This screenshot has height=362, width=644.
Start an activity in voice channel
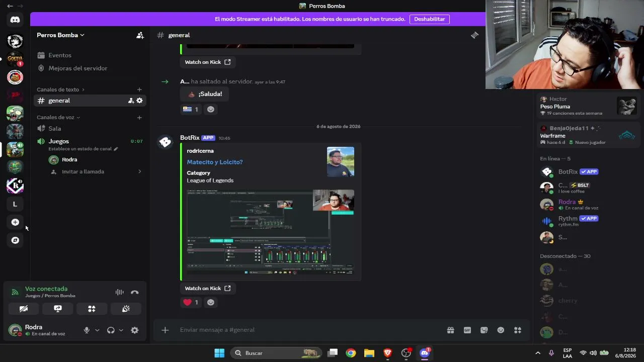click(x=92, y=309)
